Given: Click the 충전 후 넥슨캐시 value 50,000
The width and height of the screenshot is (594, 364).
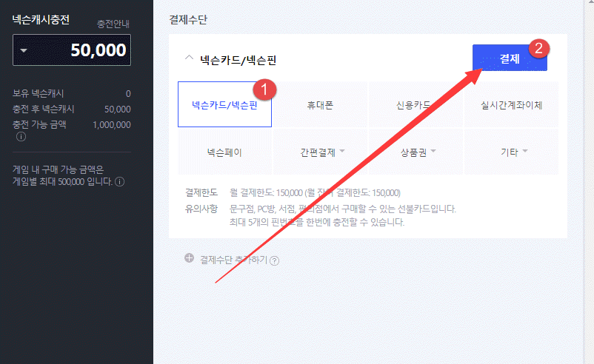Looking at the screenshot, I should [x=118, y=109].
